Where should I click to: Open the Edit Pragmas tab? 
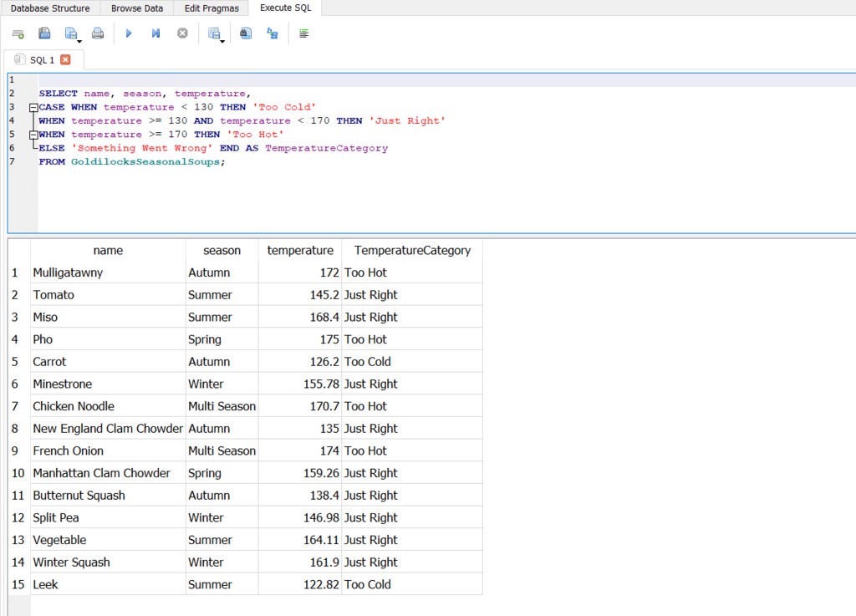pos(211,8)
